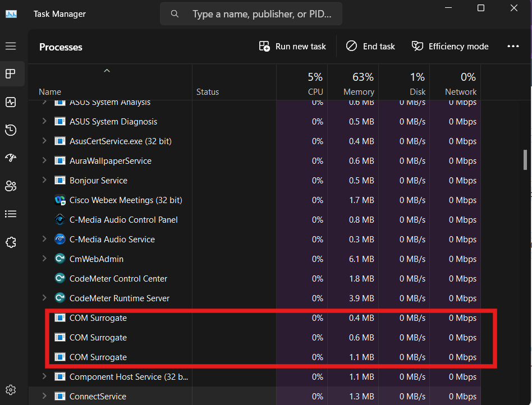
Task: Click the AsusCertService.exe process icon
Action: [60, 141]
